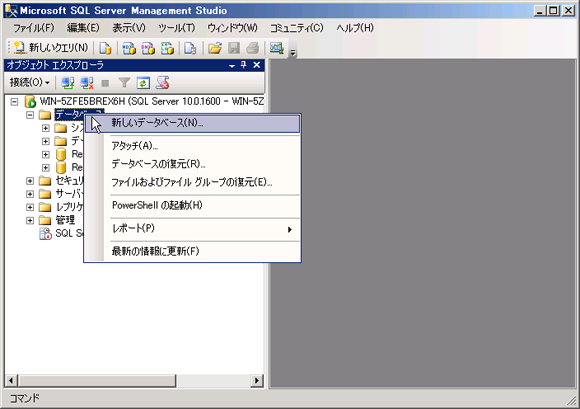
Task: Click the SQL Server Compact query icon
Action: click(x=190, y=48)
